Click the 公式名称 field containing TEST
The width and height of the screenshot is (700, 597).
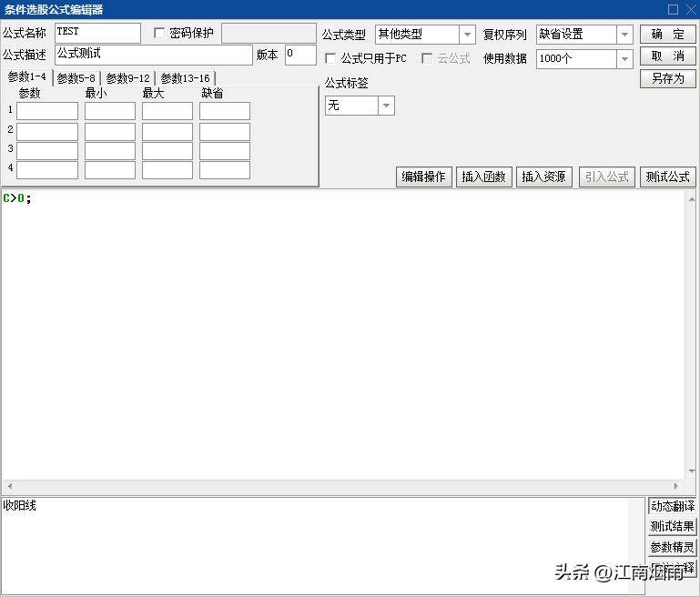(x=97, y=33)
